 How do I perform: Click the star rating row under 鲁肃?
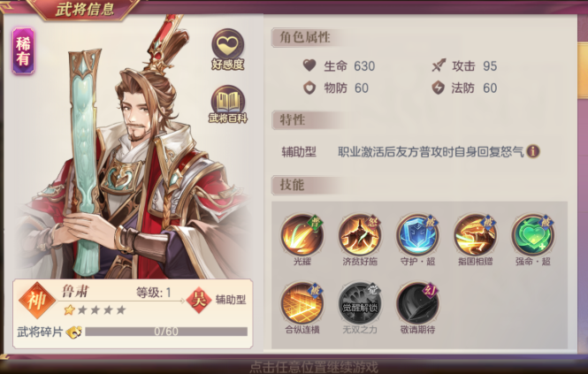point(95,309)
